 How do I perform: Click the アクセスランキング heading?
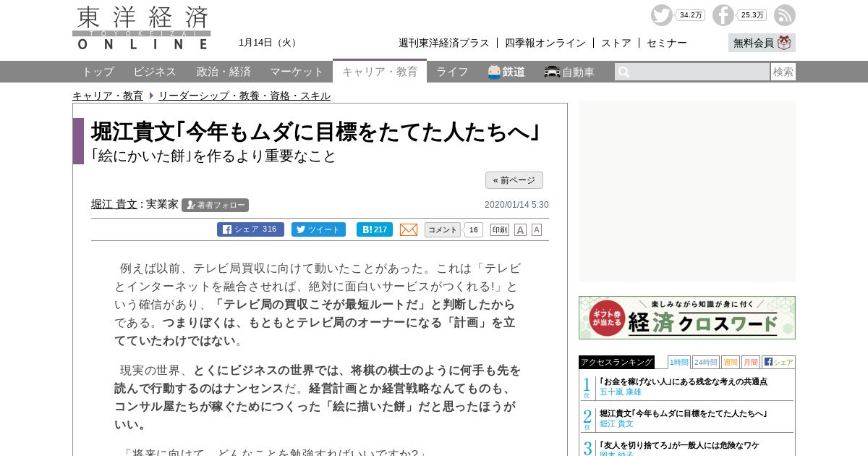tap(616, 362)
